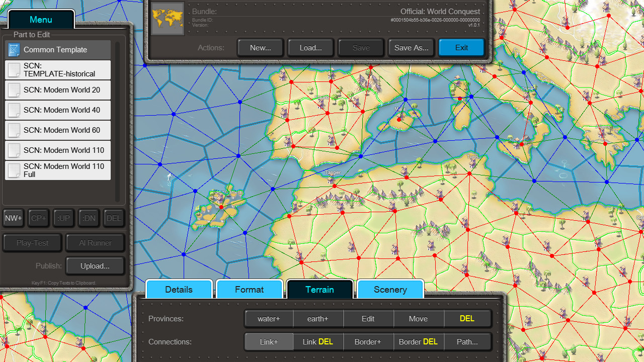Open the Path... connection tool
This screenshot has width=644, height=362.
coord(467,341)
